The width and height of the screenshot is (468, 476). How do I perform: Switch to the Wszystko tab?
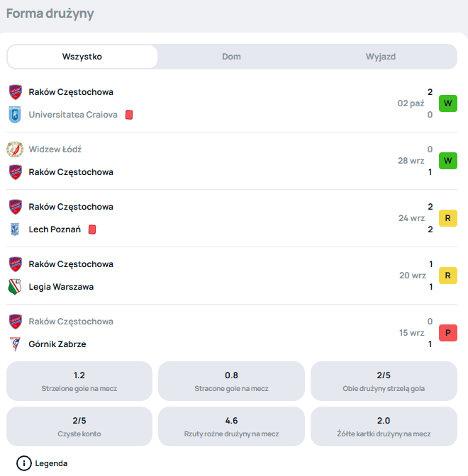pyautogui.click(x=82, y=57)
